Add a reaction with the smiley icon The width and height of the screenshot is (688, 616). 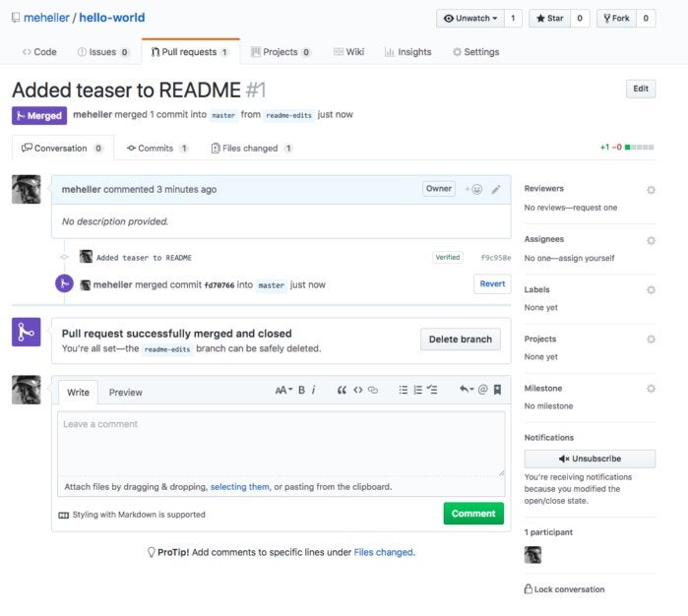(474, 189)
